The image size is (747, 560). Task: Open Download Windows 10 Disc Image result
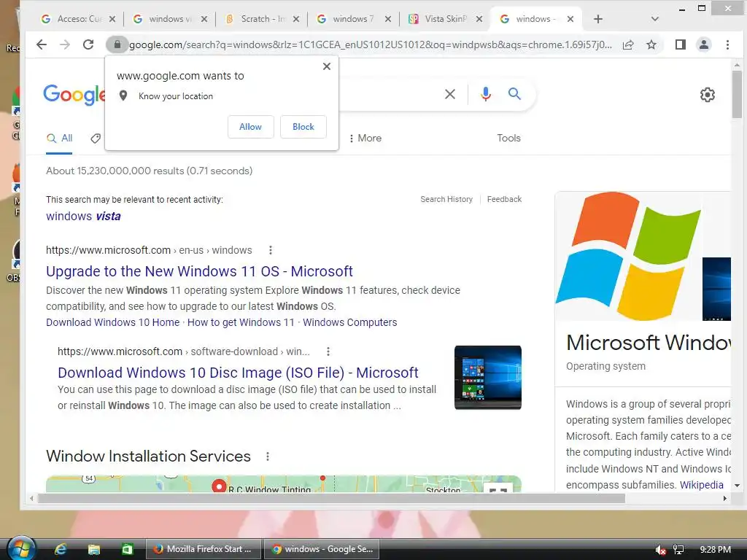click(x=239, y=373)
